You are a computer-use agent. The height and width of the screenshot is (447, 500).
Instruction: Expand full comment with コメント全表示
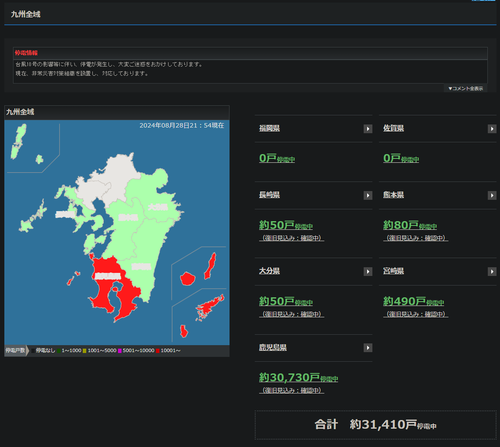466,88
